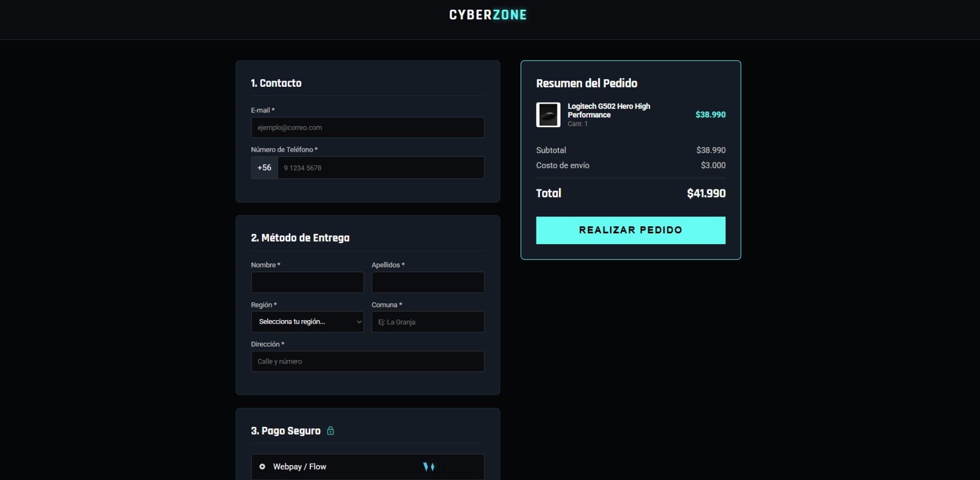Click the Flow logo in the payment option
This screenshot has height=480, width=980.
[449, 466]
